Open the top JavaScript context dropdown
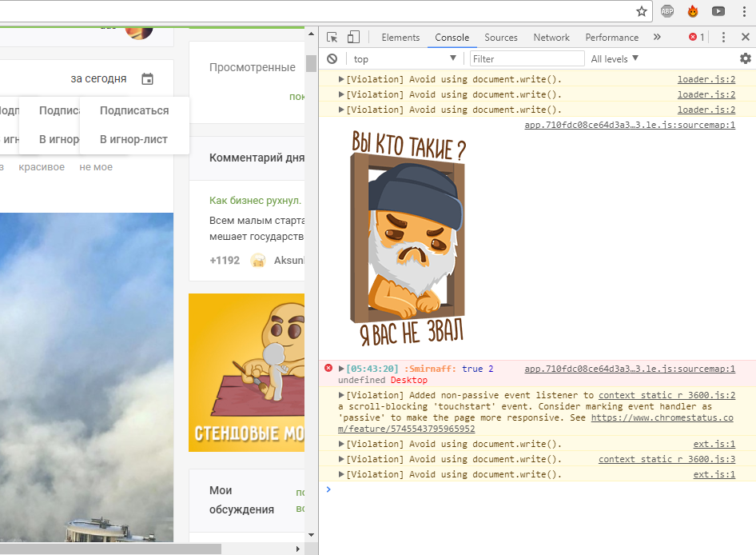The image size is (756, 555). coord(404,58)
